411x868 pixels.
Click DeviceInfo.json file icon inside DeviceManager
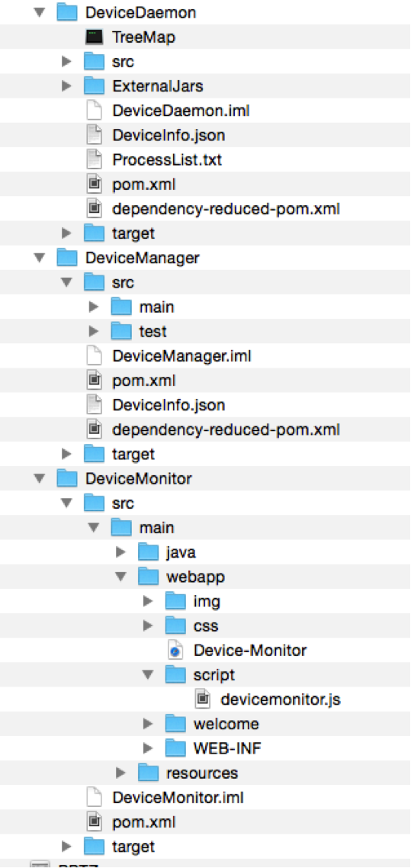pyautogui.click(x=95, y=405)
